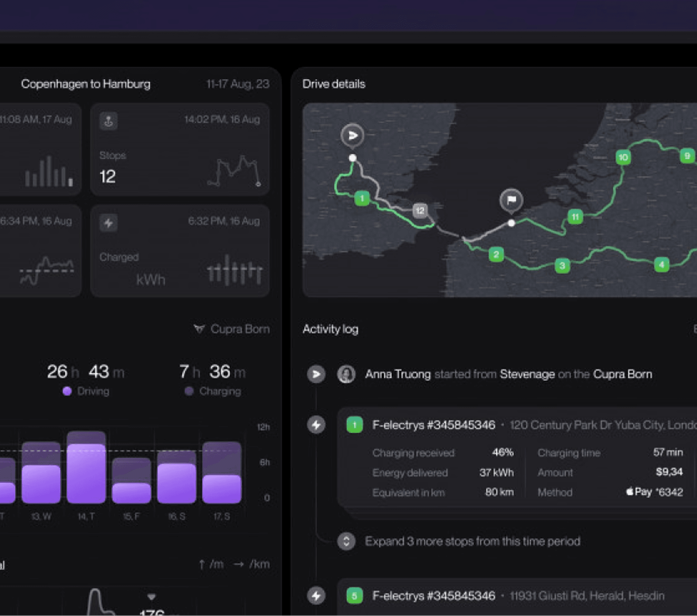Click the gray stop marker 12
The width and height of the screenshot is (697, 616).
[420, 211]
